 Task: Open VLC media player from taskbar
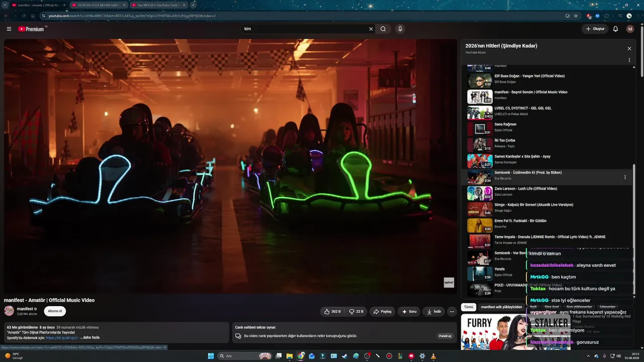(433, 356)
